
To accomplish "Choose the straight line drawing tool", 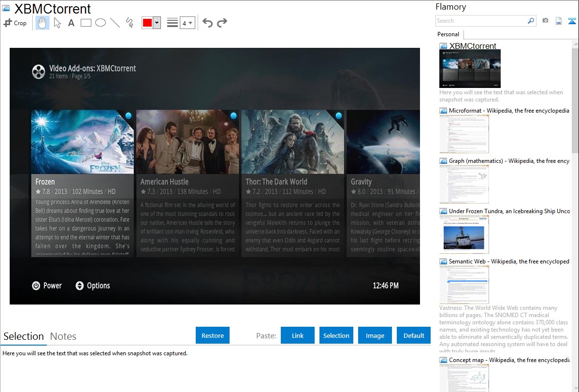I will 115,23.
